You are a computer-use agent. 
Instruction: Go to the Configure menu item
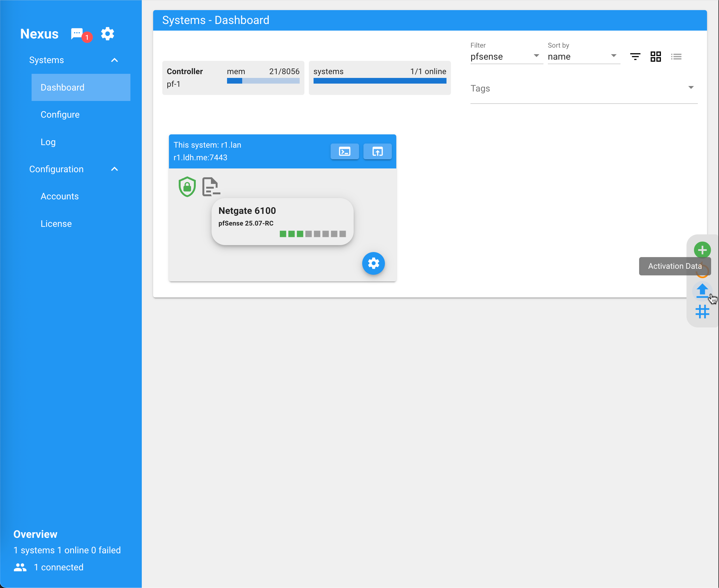pyautogui.click(x=60, y=115)
